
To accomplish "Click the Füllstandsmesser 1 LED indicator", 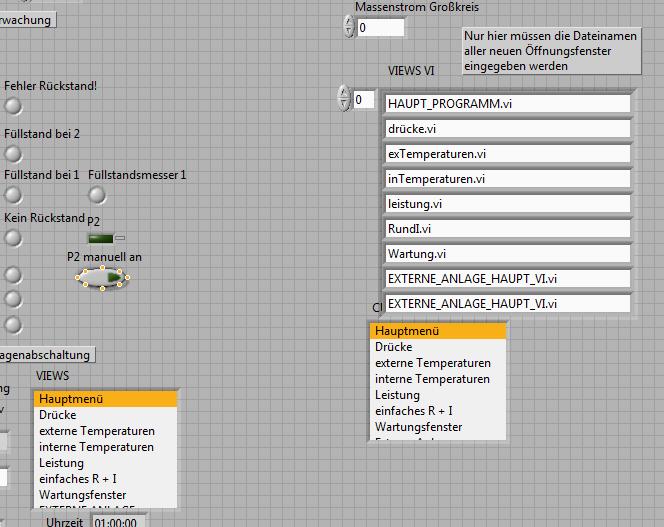I will click(97, 195).
